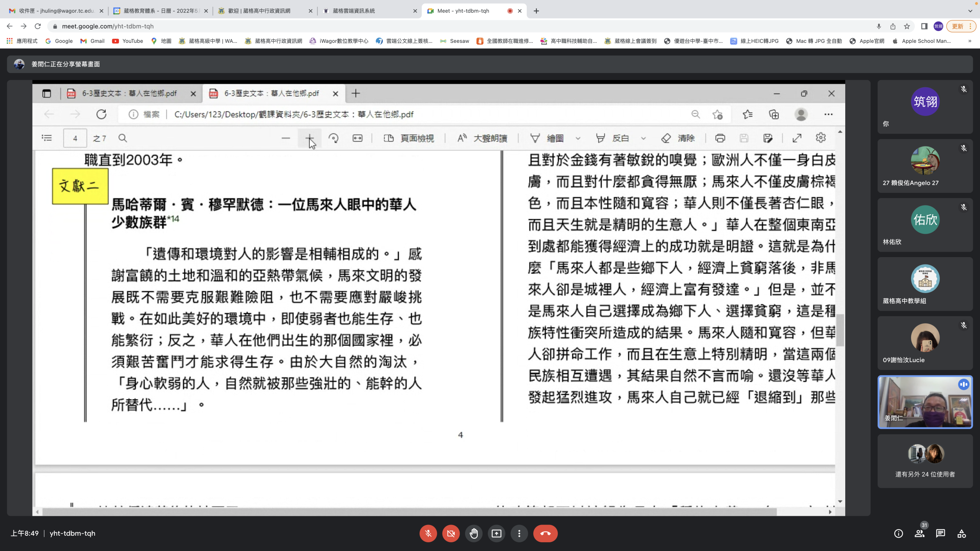Expand hidden bookmarks overflow chevron
The height and width of the screenshot is (551, 980).
pyautogui.click(x=970, y=41)
